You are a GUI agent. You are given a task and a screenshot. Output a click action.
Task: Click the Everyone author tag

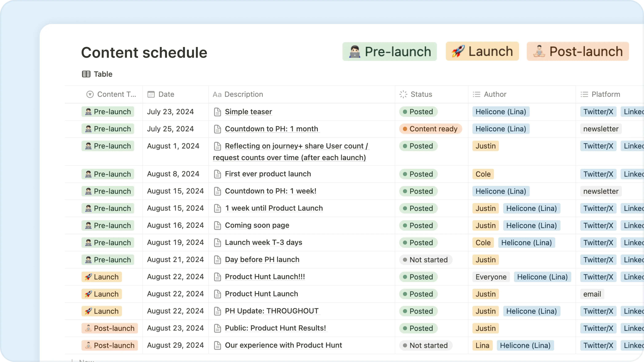(x=491, y=277)
